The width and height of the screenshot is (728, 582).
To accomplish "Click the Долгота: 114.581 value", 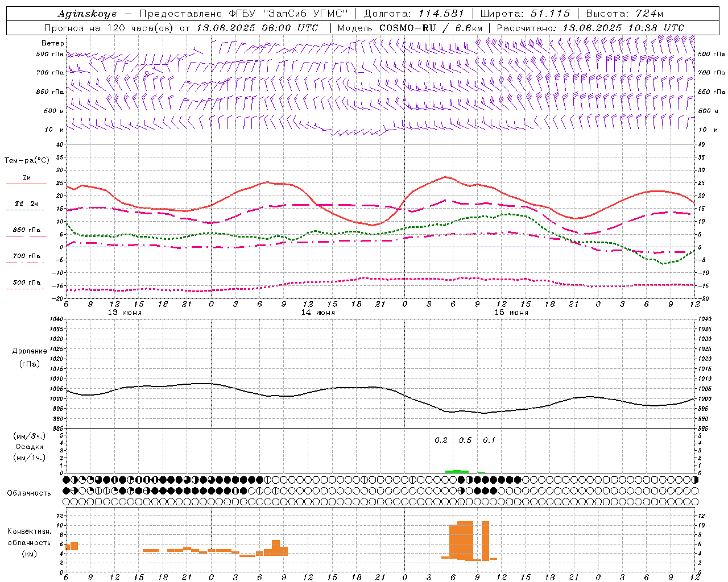I will click(414, 14).
